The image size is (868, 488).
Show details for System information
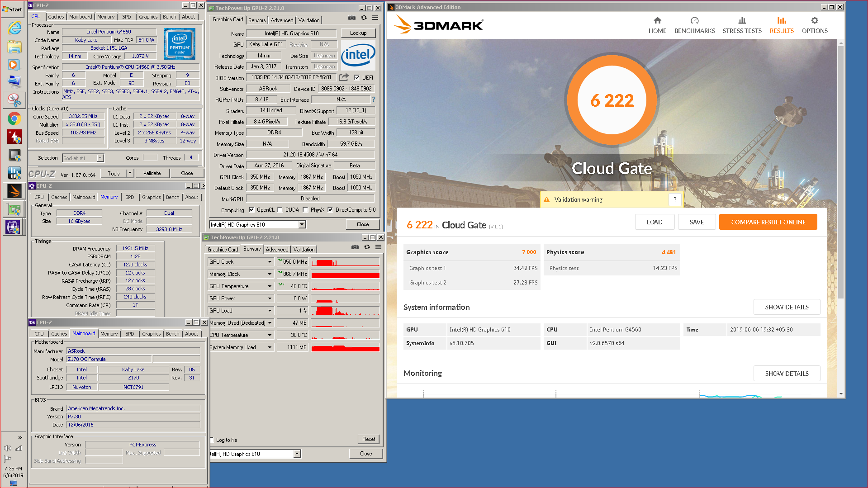click(787, 307)
